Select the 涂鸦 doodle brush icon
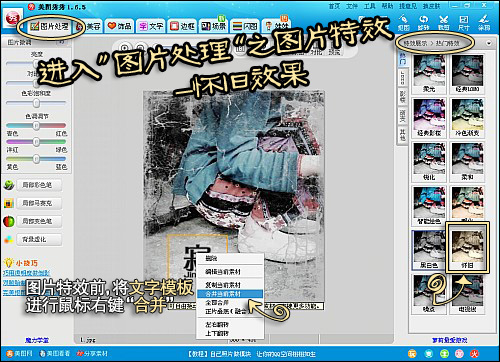This screenshot has width=500, height=362. pos(484,23)
